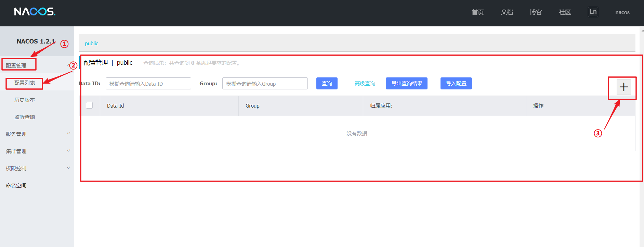The image size is (644, 247).
Task: Click the 导出查询结果 button
Action: click(x=406, y=84)
